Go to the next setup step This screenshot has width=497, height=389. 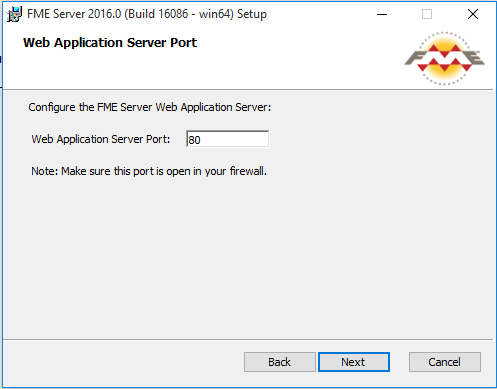click(354, 362)
